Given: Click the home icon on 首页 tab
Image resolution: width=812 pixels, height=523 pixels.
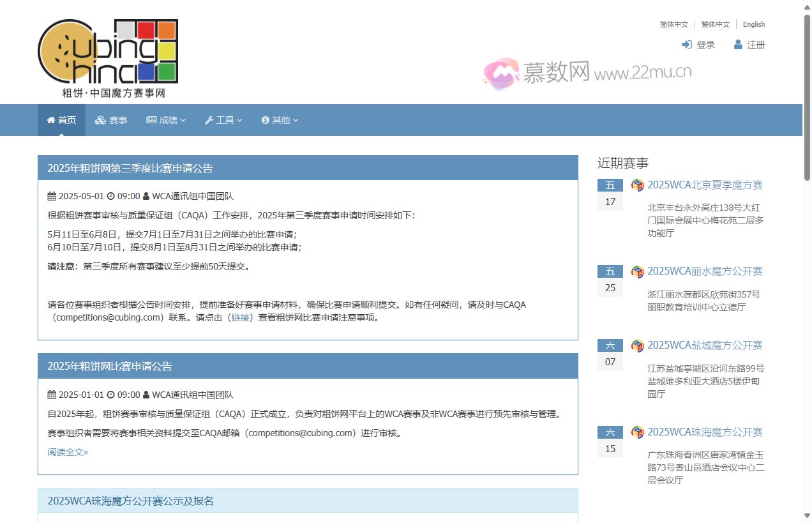Looking at the screenshot, I should pos(50,119).
